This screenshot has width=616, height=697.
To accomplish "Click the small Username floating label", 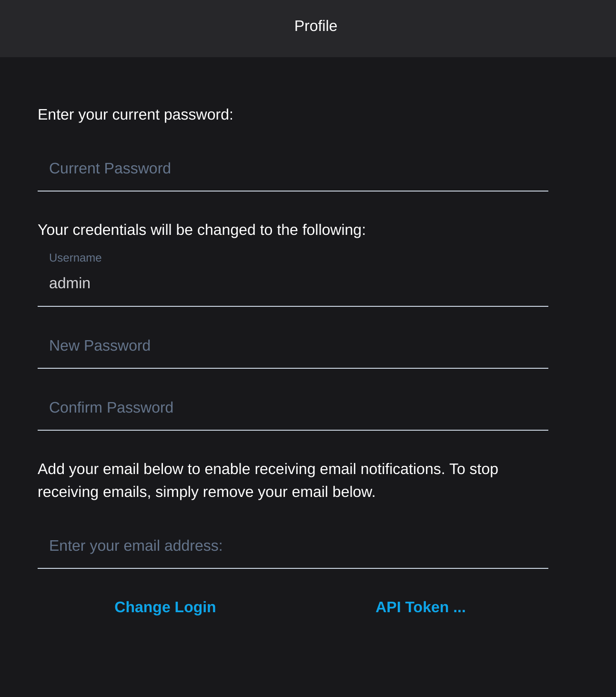I will [x=75, y=258].
